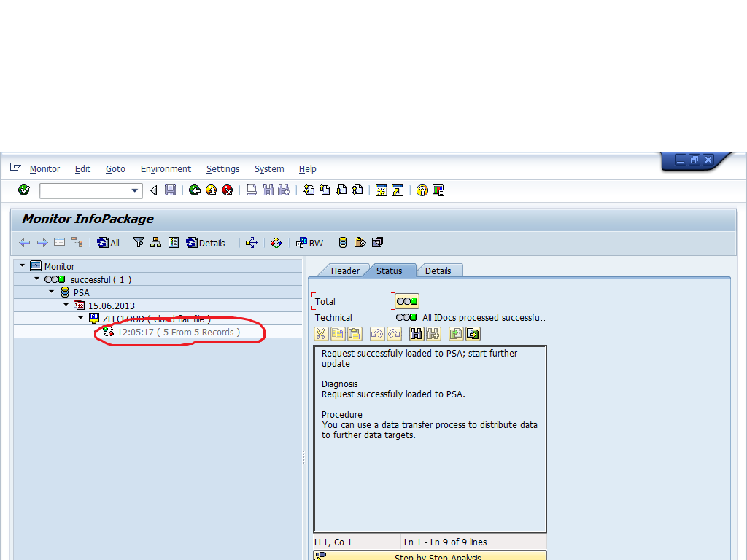Switch to the Header tab

pos(344,270)
